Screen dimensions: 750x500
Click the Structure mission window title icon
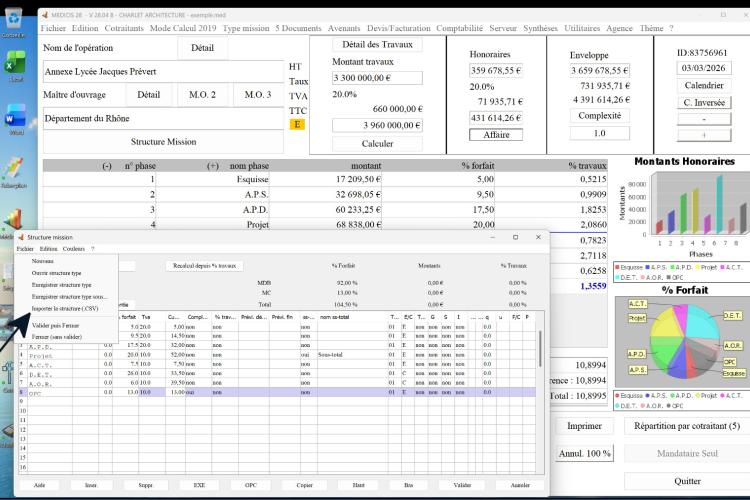coord(21,237)
